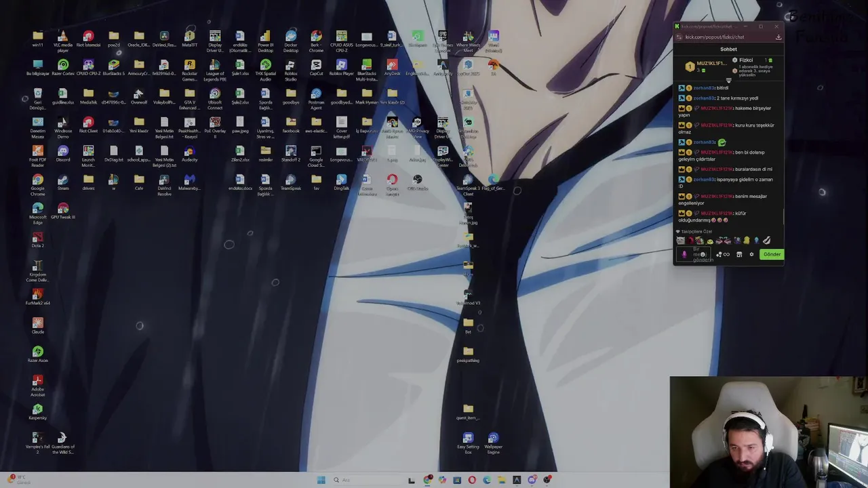Open Bu bilgisayar desktop icon
Screen dimensions: 868x488
(x=37, y=68)
